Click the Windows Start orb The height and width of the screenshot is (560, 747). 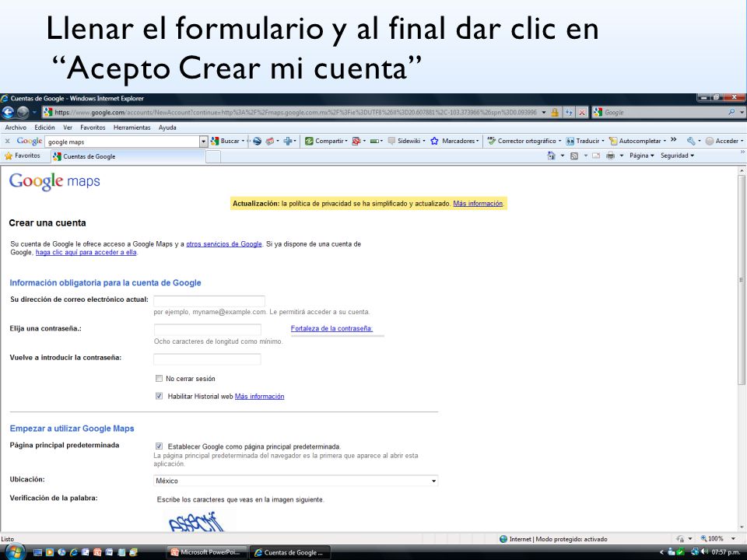[15, 552]
